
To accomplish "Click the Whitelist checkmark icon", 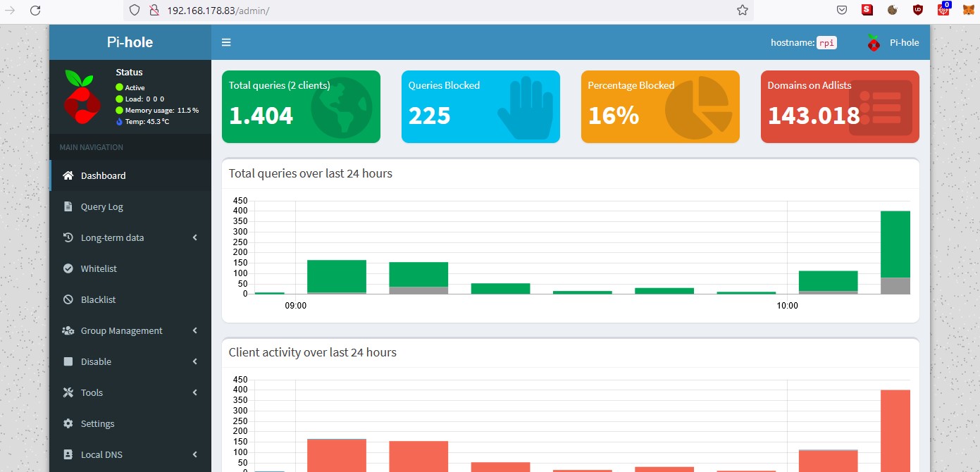I will click(x=68, y=268).
